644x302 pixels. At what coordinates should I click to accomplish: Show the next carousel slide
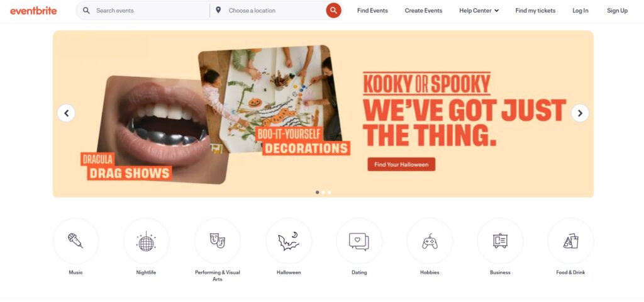(x=580, y=113)
